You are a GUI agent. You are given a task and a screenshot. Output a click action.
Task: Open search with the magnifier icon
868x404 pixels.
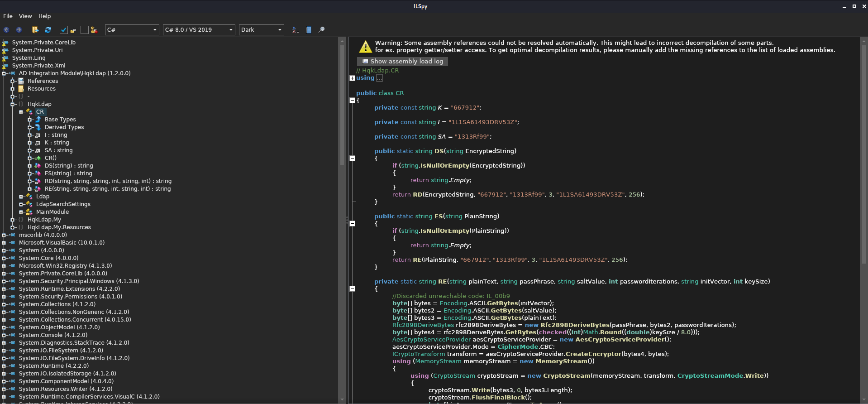point(321,30)
